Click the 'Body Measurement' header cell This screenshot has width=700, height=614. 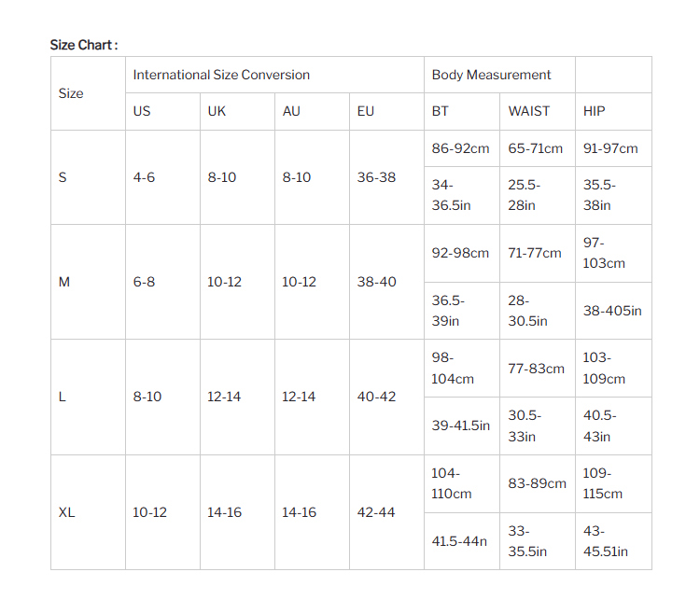point(491,75)
